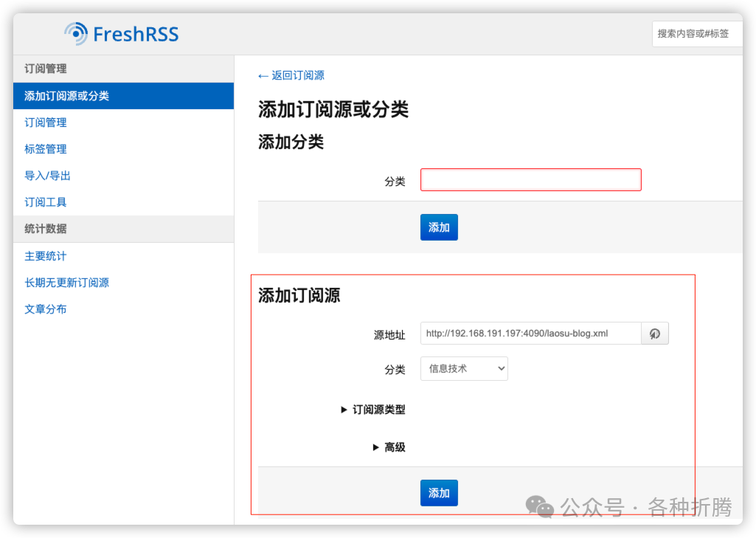756x538 pixels.
Task: Open 文章分布 statistics page
Action: coord(46,309)
